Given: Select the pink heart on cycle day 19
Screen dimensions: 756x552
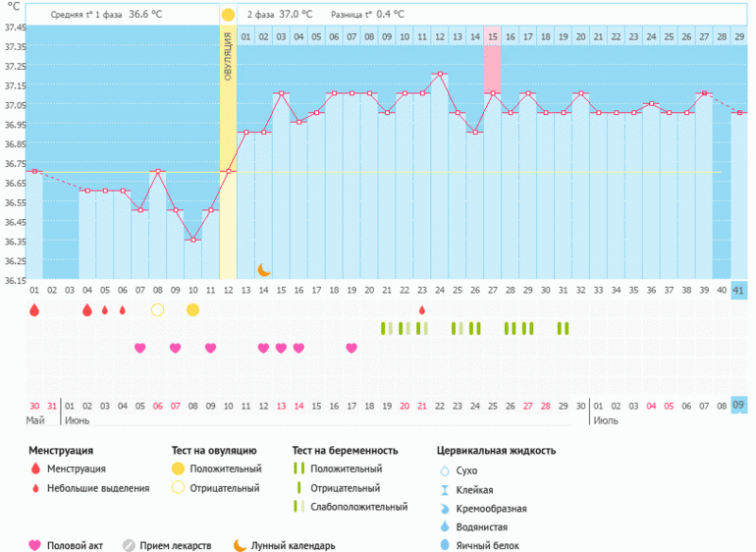Looking at the screenshot, I should [x=351, y=348].
